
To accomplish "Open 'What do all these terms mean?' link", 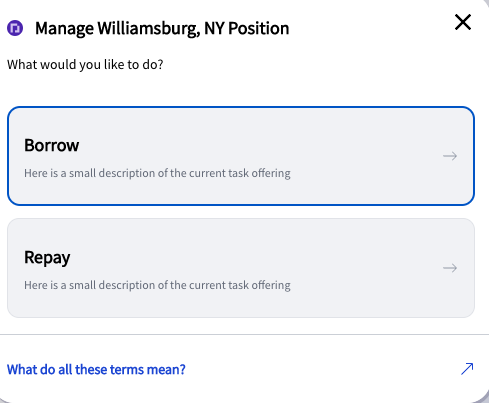I will pos(96,369).
